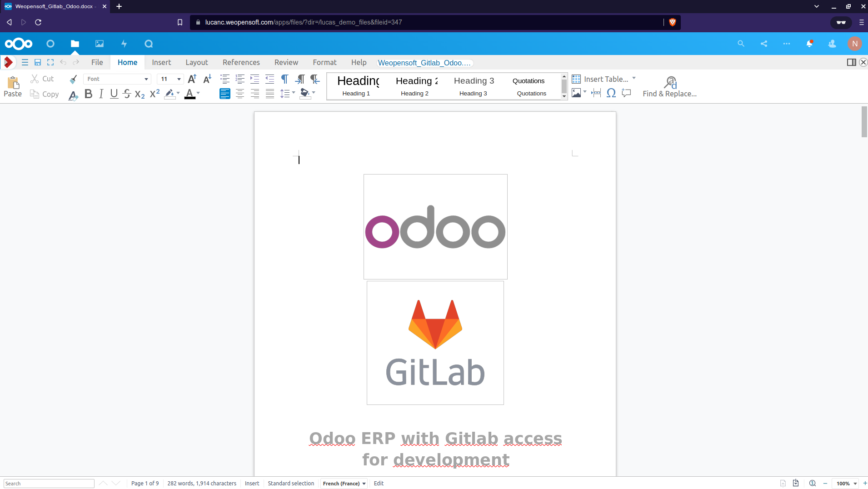Open French (France) language dropdown
This screenshot has width=868, height=489.
tap(344, 484)
